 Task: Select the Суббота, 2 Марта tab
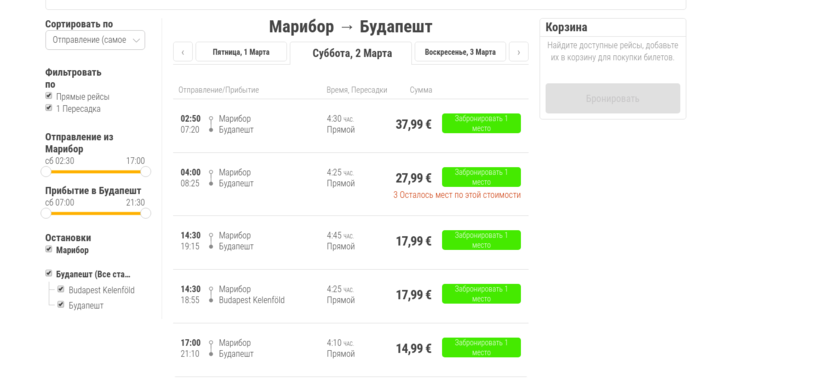pyautogui.click(x=352, y=53)
